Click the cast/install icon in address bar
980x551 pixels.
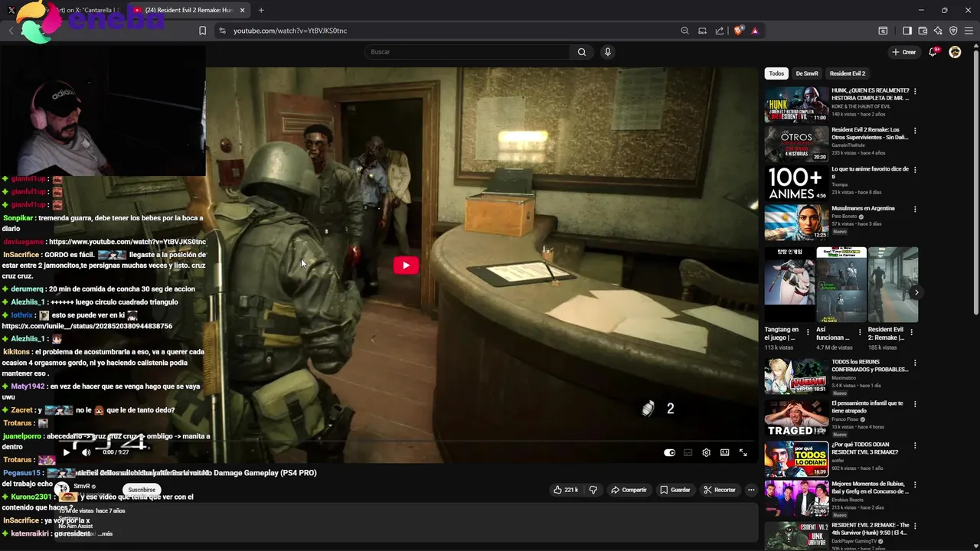tap(702, 31)
